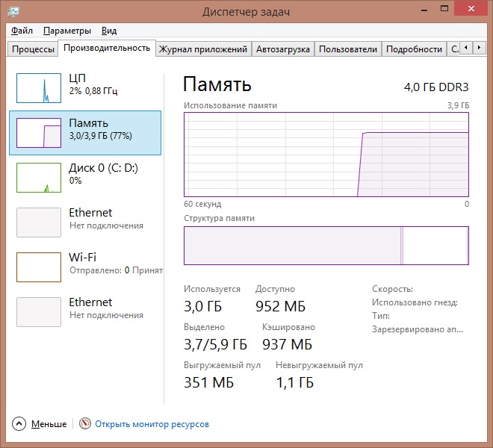
Task: Click the Task Manager title bar icon
Action: (x=13, y=12)
